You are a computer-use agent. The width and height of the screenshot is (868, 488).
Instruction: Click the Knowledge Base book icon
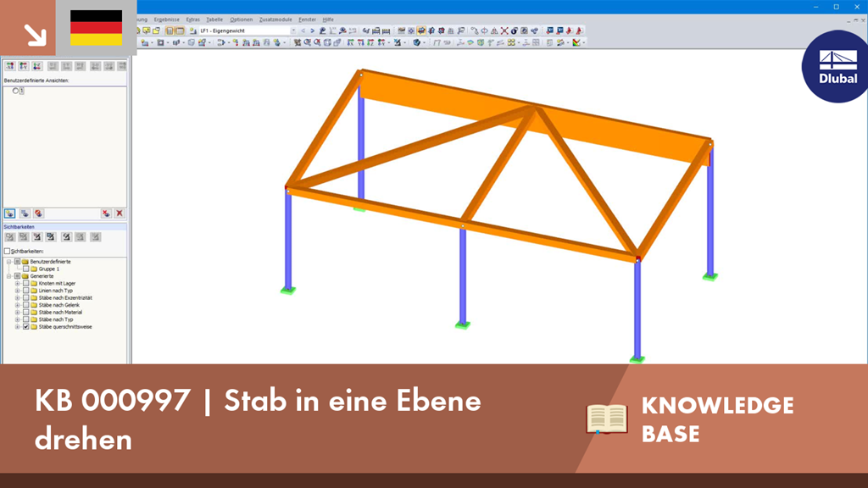pos(607,419)
